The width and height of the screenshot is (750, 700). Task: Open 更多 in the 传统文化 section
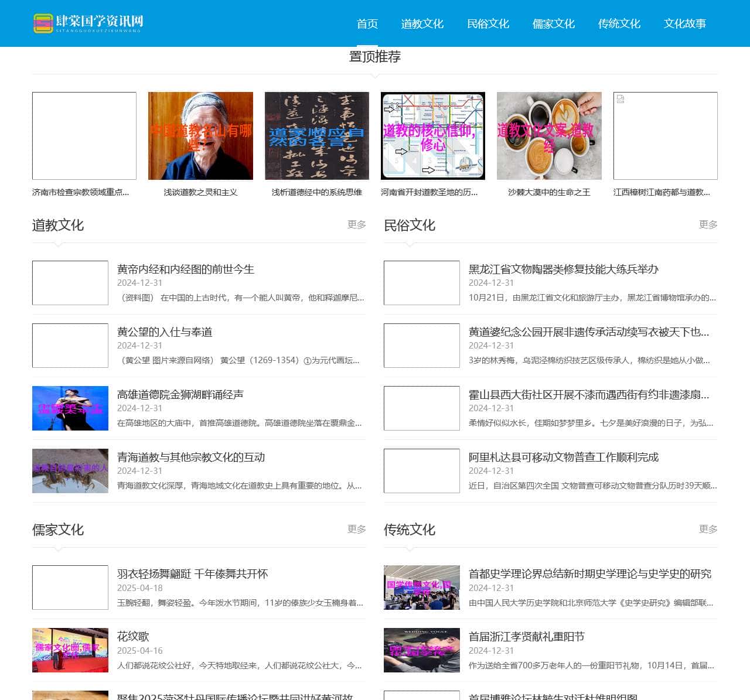click(708, 529)
